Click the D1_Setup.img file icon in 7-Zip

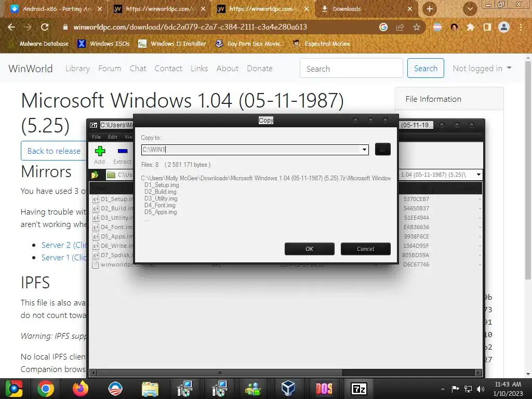(96, 199)
